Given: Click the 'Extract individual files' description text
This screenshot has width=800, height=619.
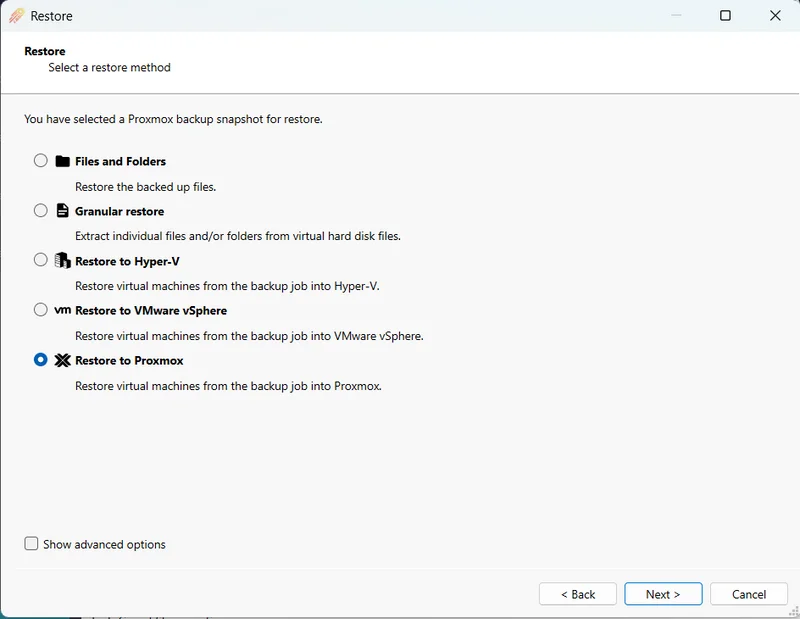Looking at the screenshot, I should click(237, 236).
